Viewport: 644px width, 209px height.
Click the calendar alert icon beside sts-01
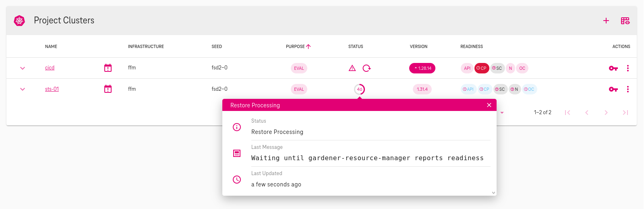coord(108,89)
